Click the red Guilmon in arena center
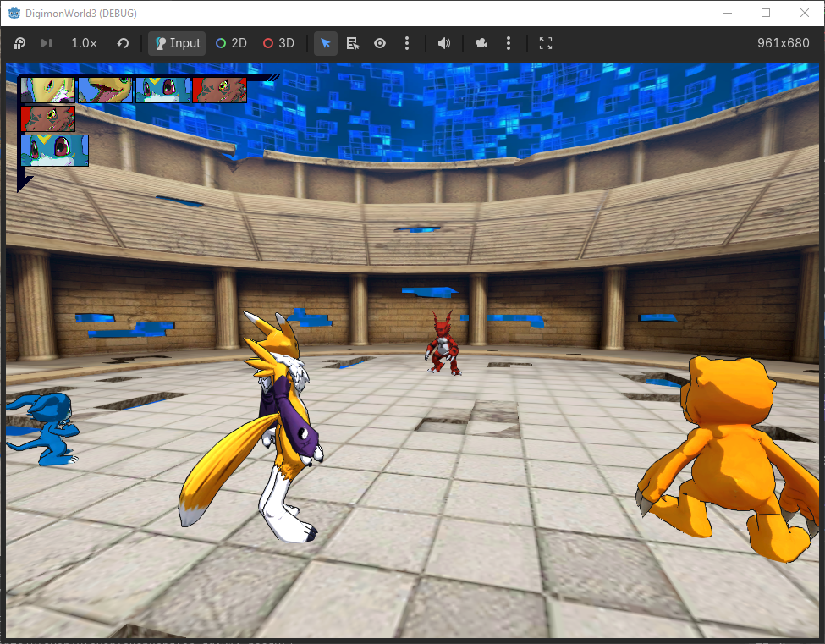Viewport: 825px width, 644px height. point(443,343)
